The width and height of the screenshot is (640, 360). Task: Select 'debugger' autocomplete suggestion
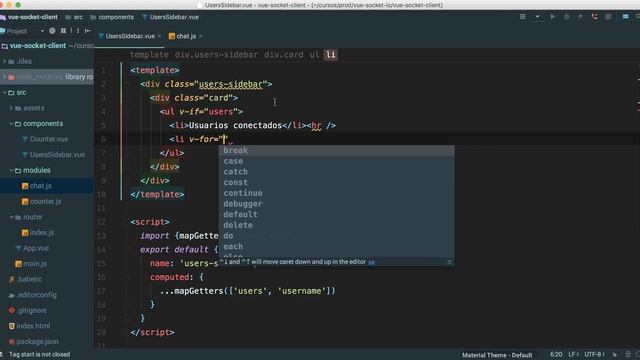(x=337, y=203)
